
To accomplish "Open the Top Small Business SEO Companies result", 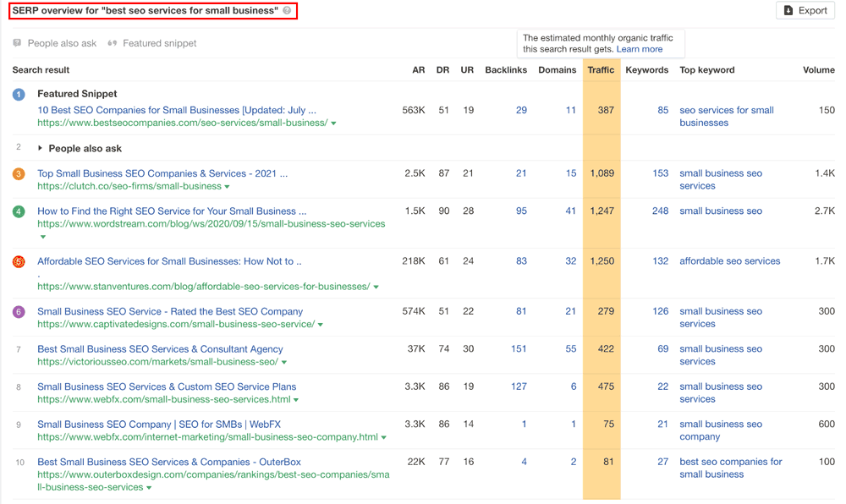I will (162, 173).
